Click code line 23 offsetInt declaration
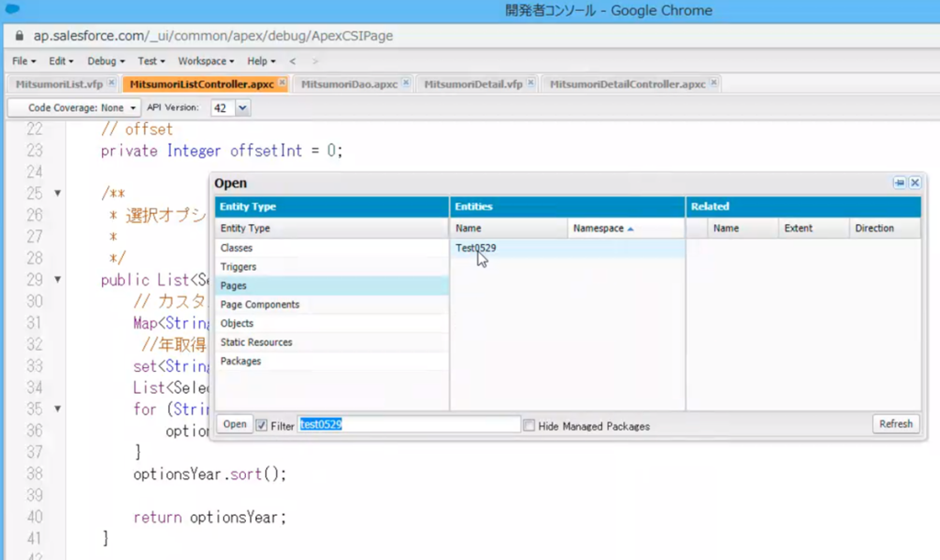 [222, 151]
